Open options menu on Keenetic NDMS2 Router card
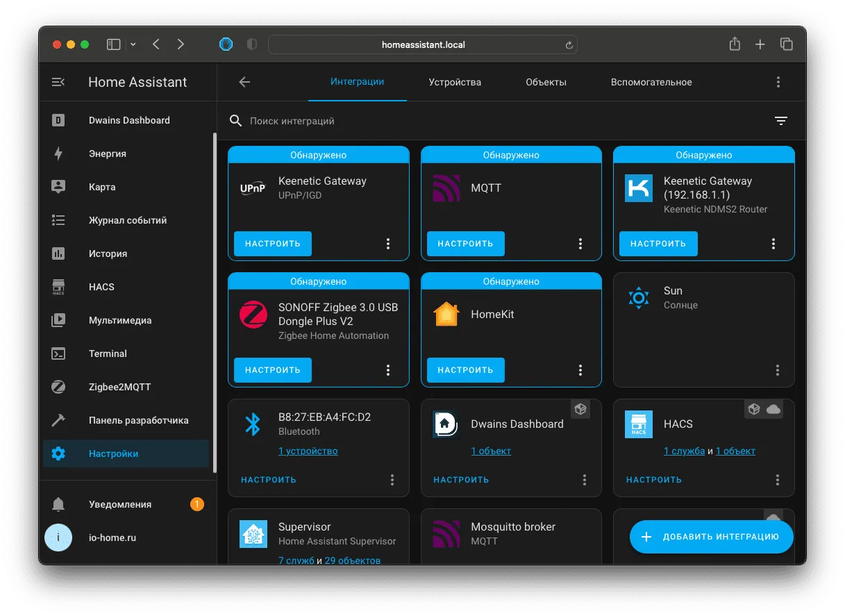Screen dimensions: 845x616 click(x=773, y=244)
